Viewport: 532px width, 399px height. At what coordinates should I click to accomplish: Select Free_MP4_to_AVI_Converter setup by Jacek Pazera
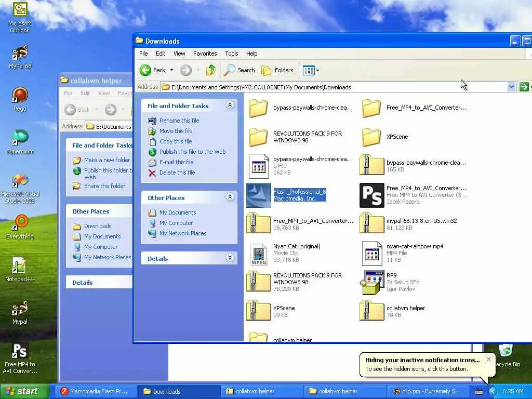click(413, 195)
